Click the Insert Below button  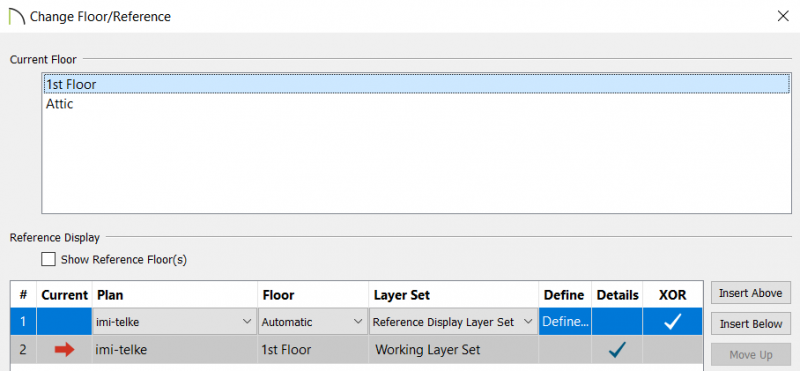751,324
